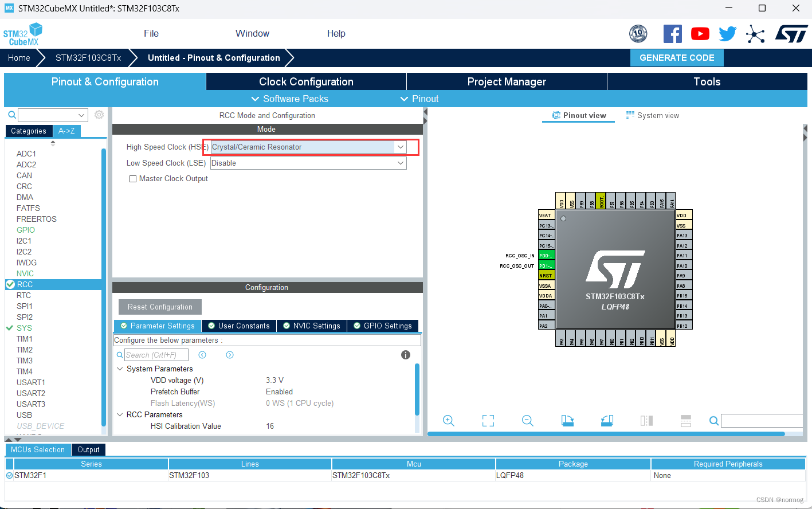
Task: Open the Twitter bird icon link
Action: 728,34
